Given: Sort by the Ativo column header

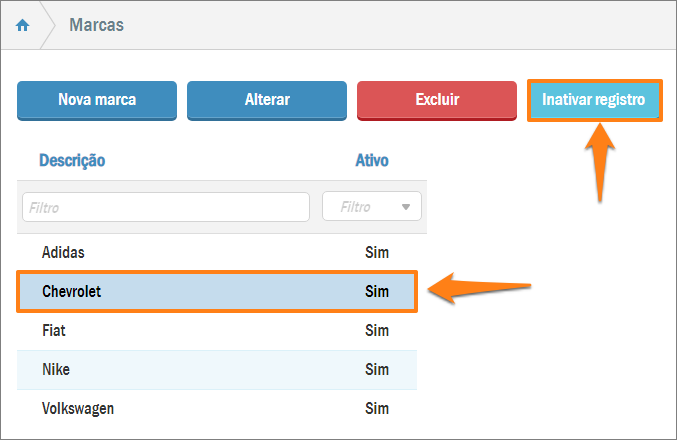Looking at the screenshot, I should [372, 160].
